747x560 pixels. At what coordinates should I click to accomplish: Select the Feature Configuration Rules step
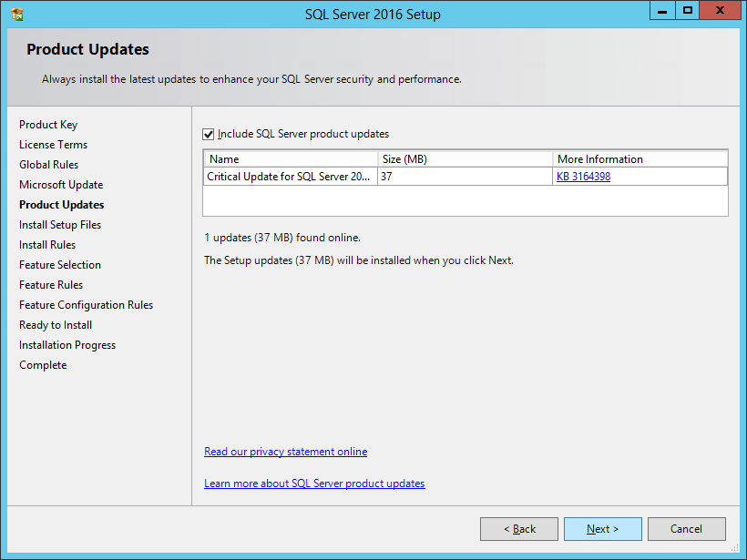click(x=86, y=305)
